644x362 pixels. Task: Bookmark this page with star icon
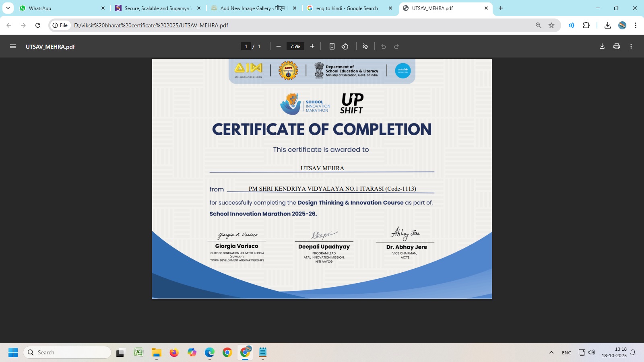coord(551,25)
